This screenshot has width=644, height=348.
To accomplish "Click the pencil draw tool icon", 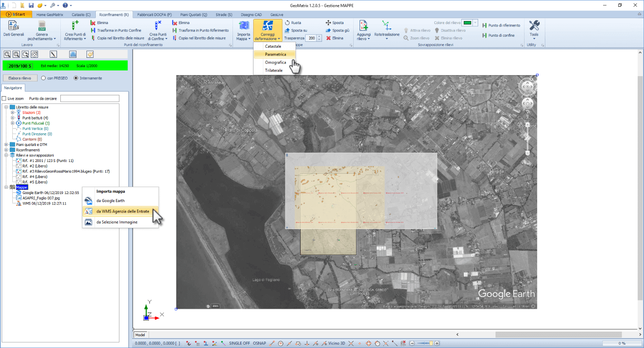I will (x=53, y=54).
